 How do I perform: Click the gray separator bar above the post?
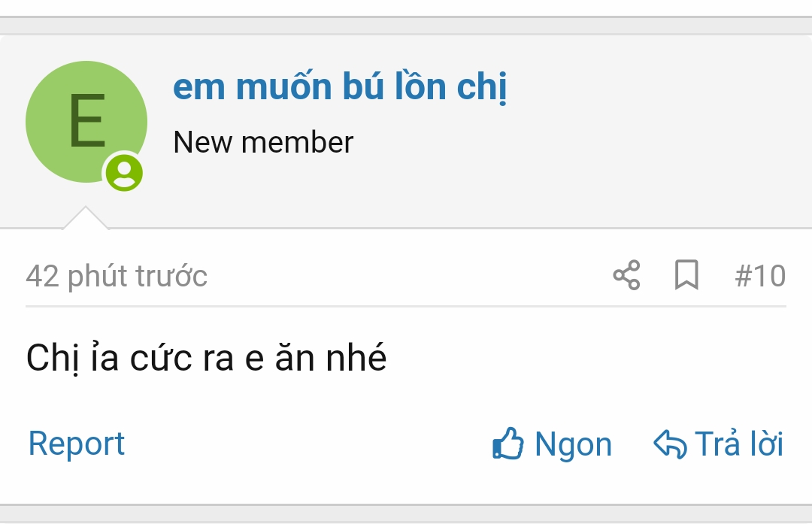(x=406, y=26)
